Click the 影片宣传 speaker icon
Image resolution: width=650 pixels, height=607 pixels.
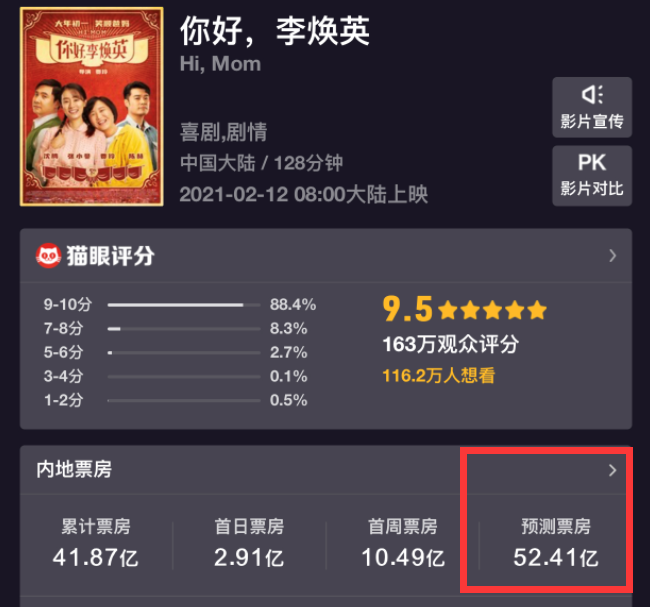point(592,95)
